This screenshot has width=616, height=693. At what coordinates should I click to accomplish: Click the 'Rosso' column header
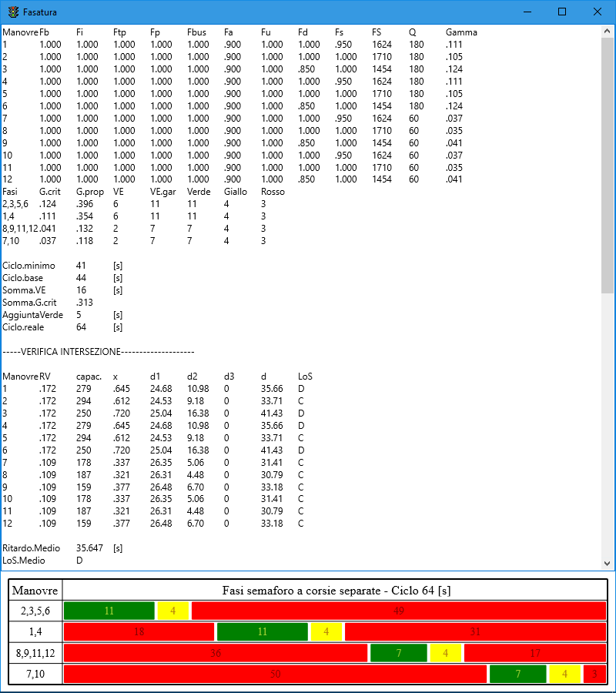pos(273,192)
